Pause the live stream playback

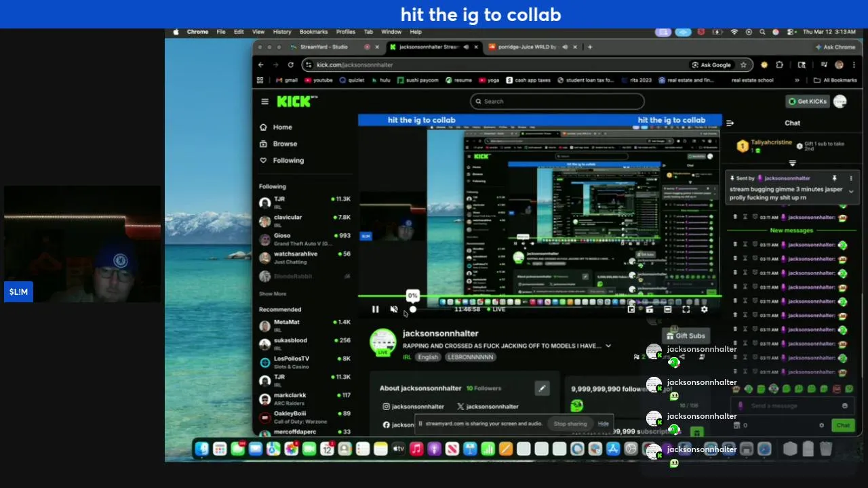coord(375,309)
